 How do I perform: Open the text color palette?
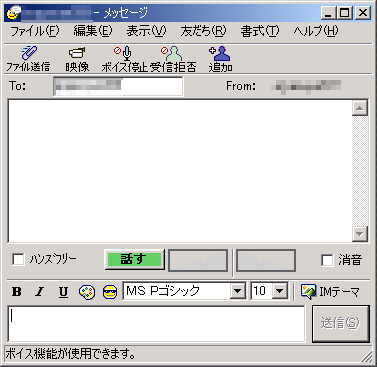click(x=87, y=292)
